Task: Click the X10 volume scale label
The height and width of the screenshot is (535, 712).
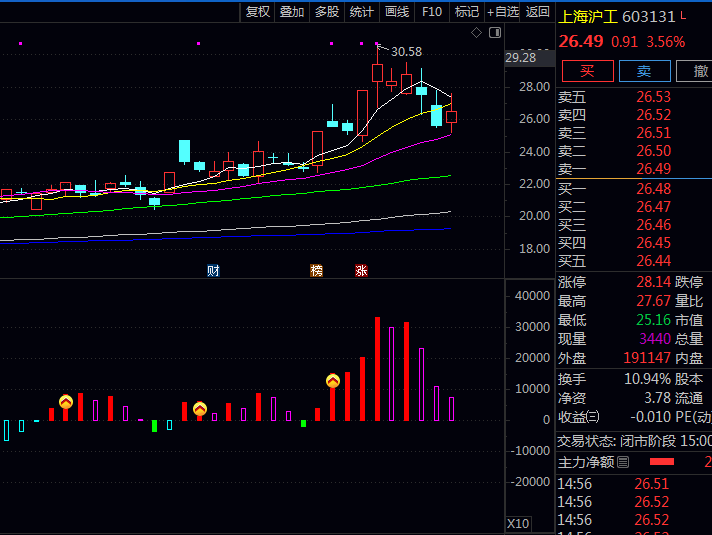Action: tap(518, 523)
